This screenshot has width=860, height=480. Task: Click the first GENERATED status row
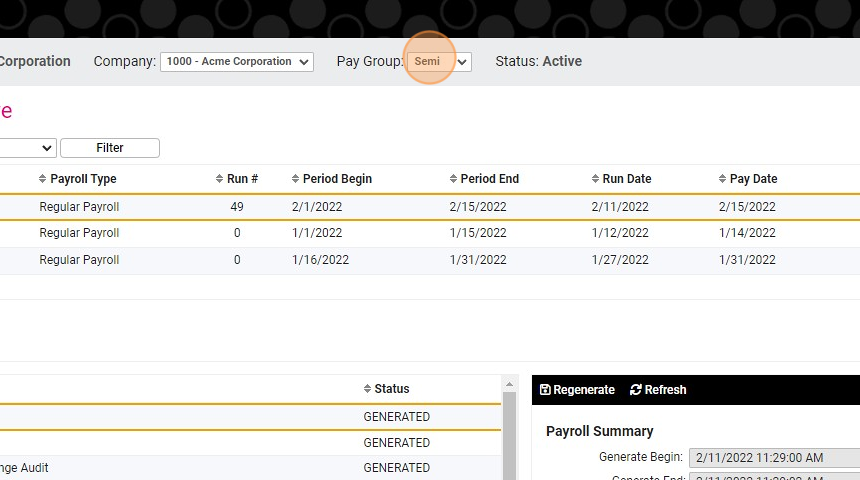click(251, 417)
